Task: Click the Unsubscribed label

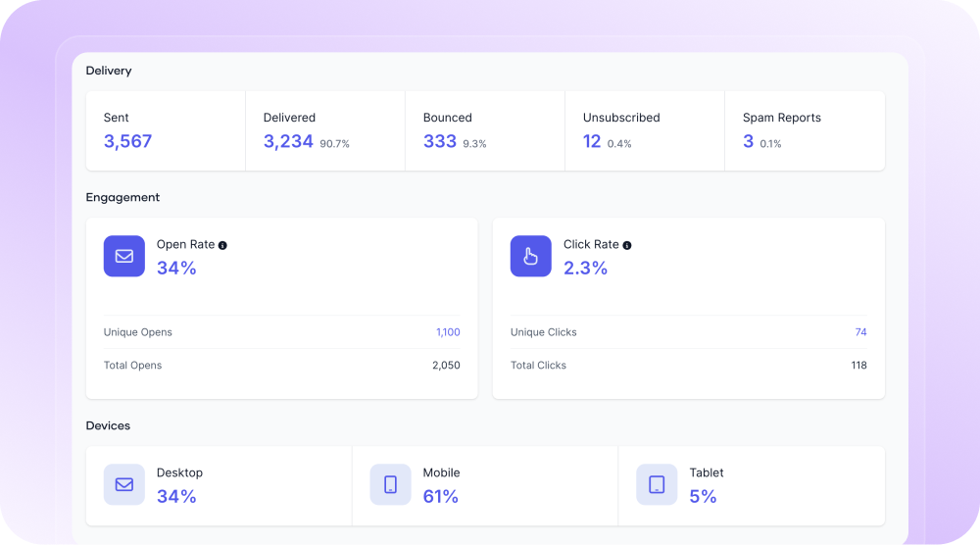Action: 621,118
